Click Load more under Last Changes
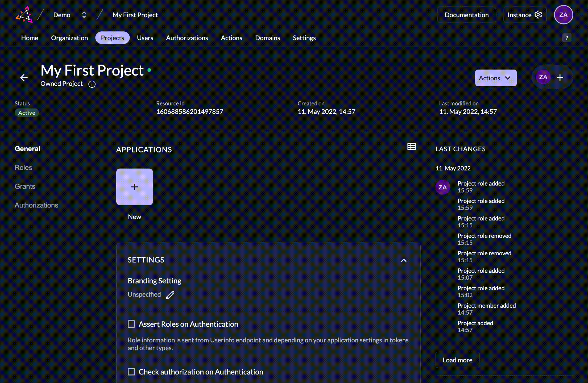The image size is (588, 383). [x=457, y=360]
